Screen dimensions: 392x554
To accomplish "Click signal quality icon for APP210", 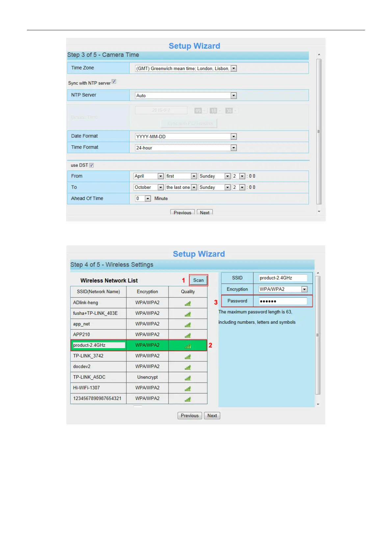I will [x=188, y=335].
